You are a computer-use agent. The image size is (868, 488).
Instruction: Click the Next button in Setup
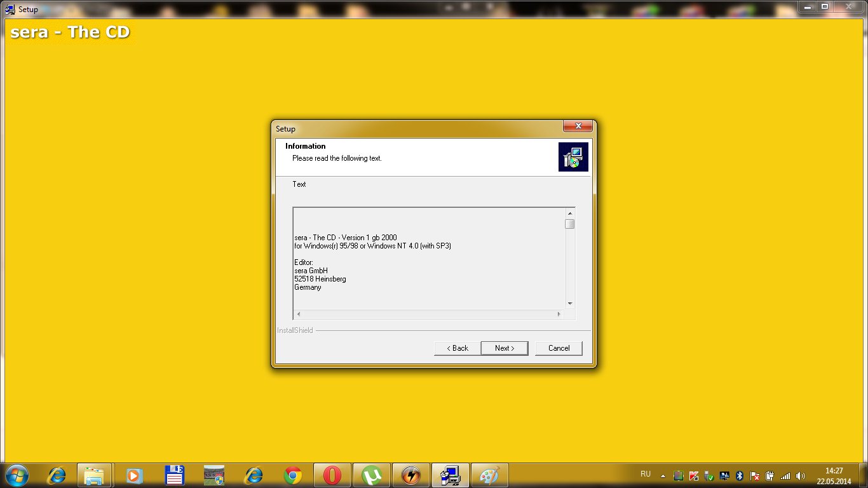(504, 348)
